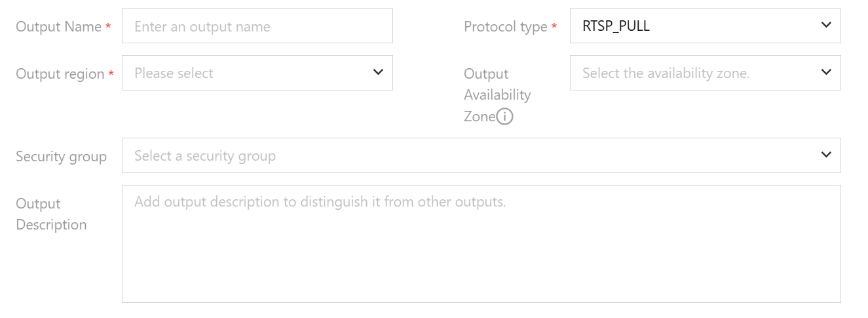Click the Security group chevron arrow
The width and height of the screenshot is (868, 318).
point(826,155)
